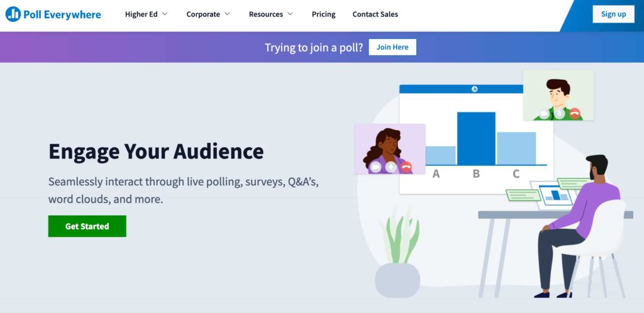Click the camera icon on the man's video tile
Image resolution: width=644 pixels, height=313 pixels.
[x=545, y=114]
